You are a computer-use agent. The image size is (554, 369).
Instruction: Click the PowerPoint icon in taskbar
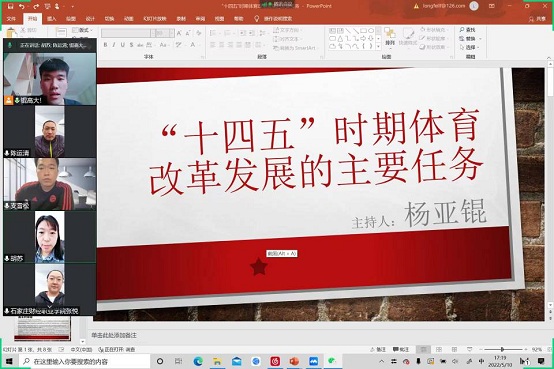(x=294, y=361)
